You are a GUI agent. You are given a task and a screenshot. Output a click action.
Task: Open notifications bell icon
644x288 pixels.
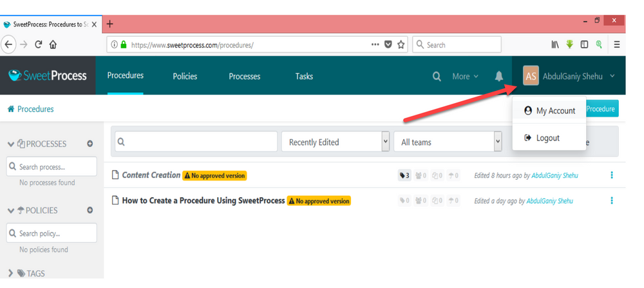pyautogui.click(x=499, y=77)
